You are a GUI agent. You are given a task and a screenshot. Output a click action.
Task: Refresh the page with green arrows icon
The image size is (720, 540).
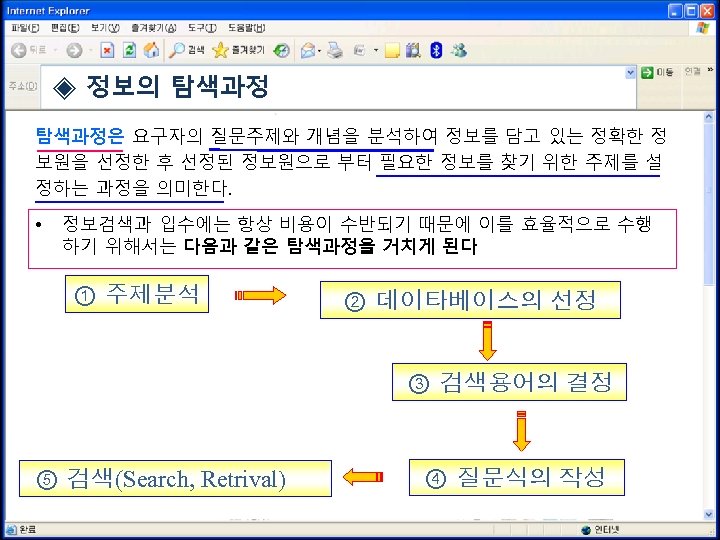point(129,50)
